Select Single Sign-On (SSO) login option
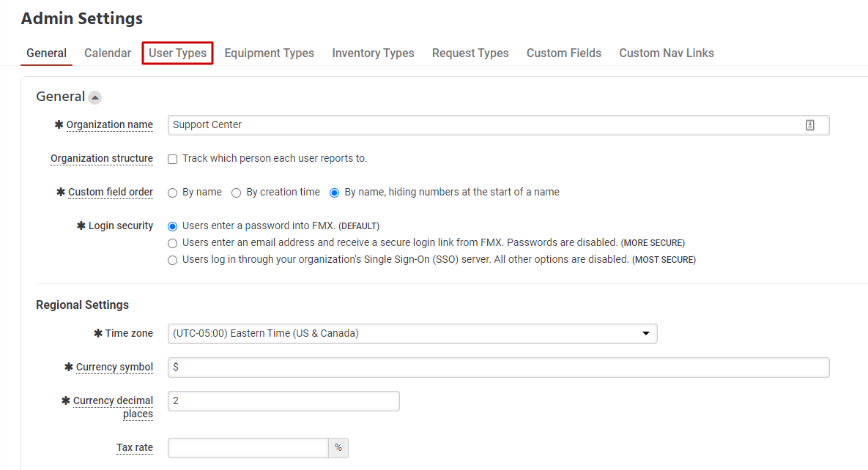The image size is (868, 470). pyautogui.click(x=173, y=260)
